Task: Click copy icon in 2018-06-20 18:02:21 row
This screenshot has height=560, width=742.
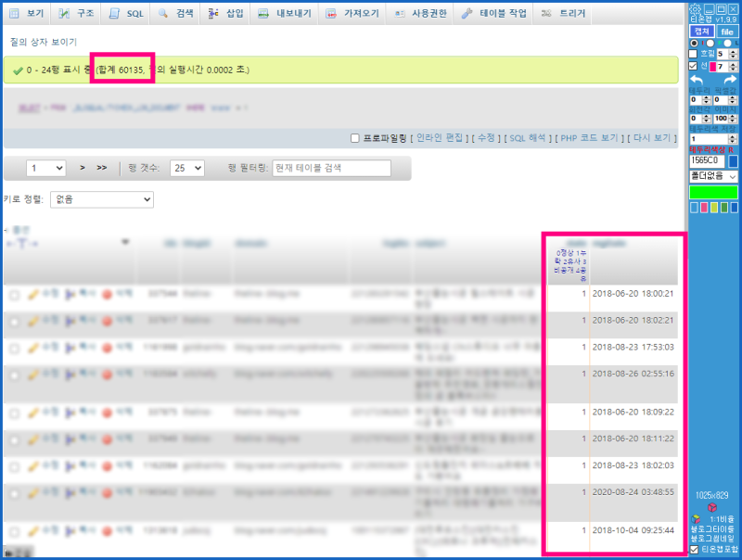Action: click(70, 322)
